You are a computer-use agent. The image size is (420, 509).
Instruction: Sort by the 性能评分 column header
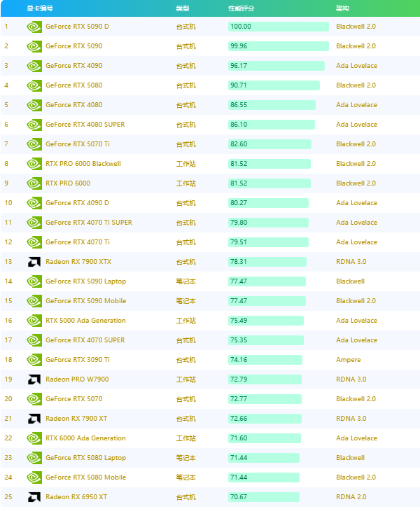[x=241, y=8]
